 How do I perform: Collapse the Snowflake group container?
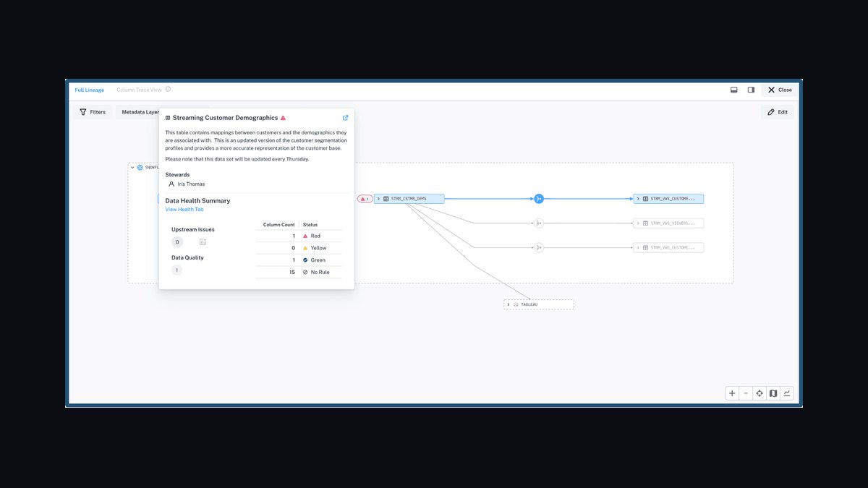[132, 167]
